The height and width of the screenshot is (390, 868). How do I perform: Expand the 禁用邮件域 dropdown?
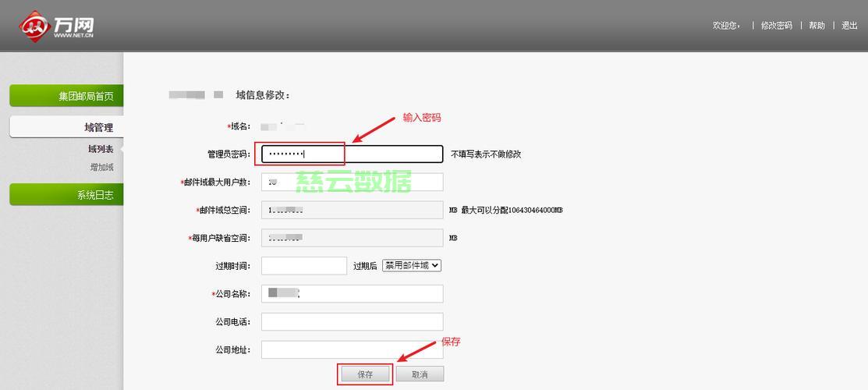tap(411, 265)
